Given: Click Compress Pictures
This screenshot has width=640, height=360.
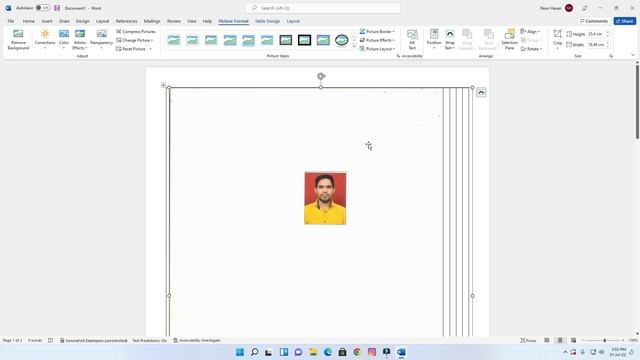Looking at the screenshot, I should [x=136, y=31].
